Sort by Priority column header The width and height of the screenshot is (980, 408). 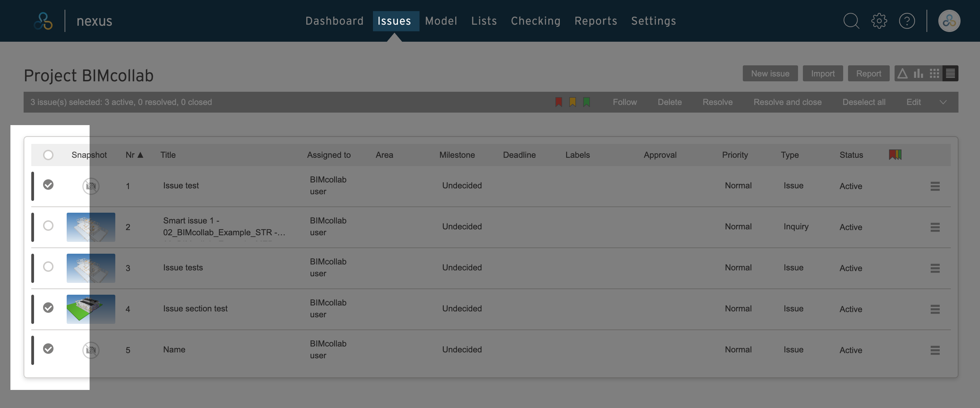tap(734, 155)
